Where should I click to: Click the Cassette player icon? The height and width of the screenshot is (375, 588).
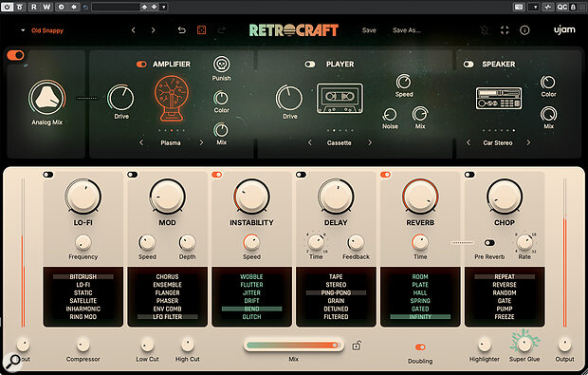pyautogui.click(x=340, y=99)
